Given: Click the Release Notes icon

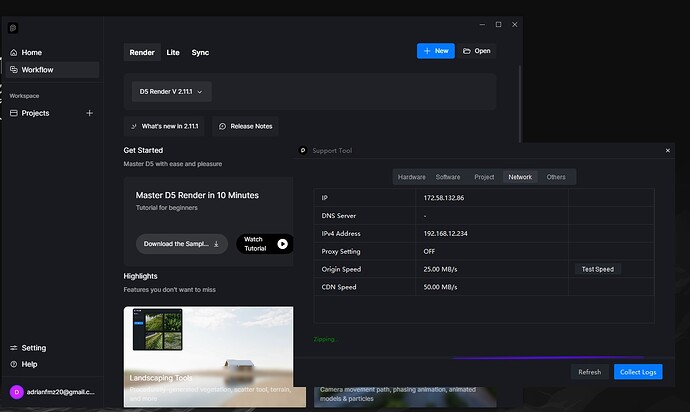Looking at the screenshot, I should tap(222, 126).
